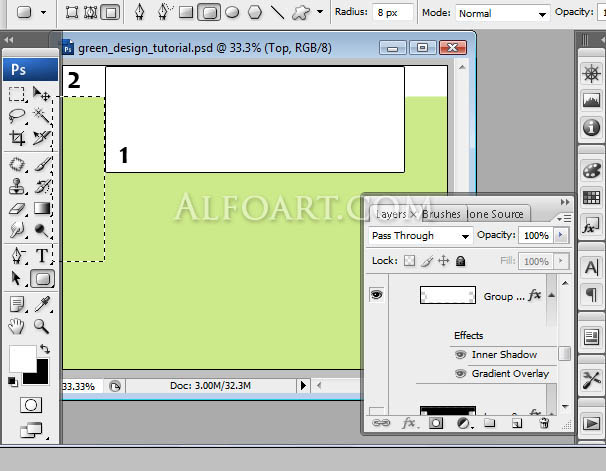Image resolution: width=606 pixels, height=471 pixels.
Task: Select the Healing Brush tool
Action: point(17,164)
